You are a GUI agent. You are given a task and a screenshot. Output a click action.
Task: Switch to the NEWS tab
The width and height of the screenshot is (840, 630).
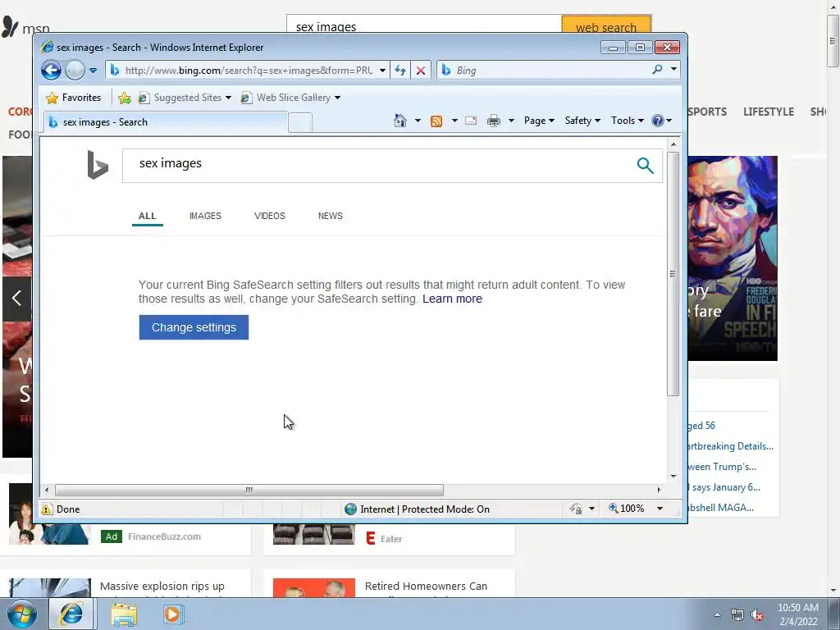tap(331, 216)
